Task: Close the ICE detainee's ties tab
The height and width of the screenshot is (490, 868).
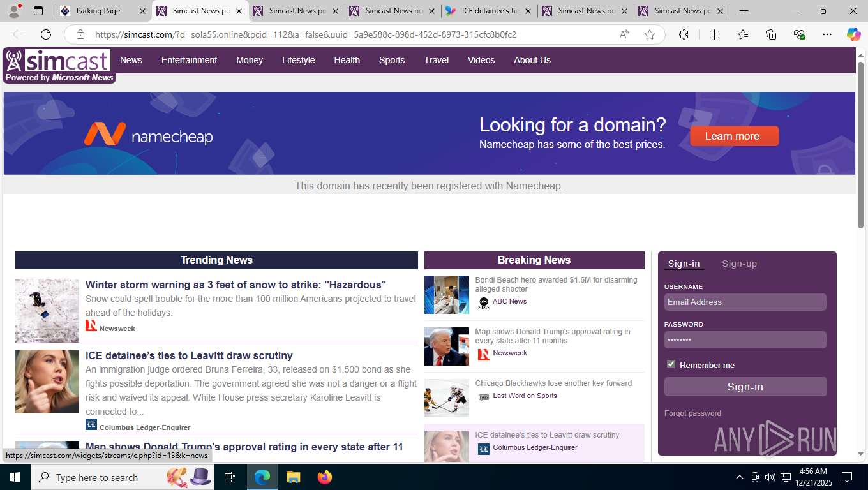Action: pos(528,11)
